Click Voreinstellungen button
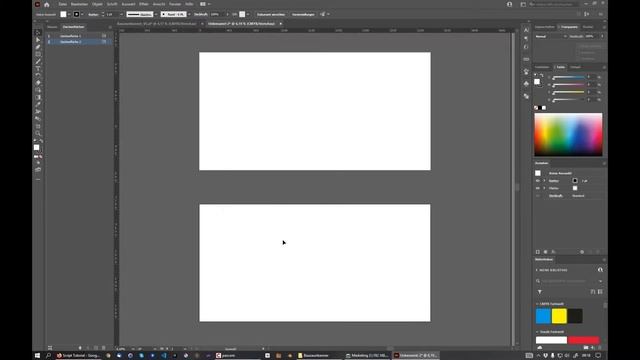Viewport: 640px width, 360px height. [x=303, y=14]
